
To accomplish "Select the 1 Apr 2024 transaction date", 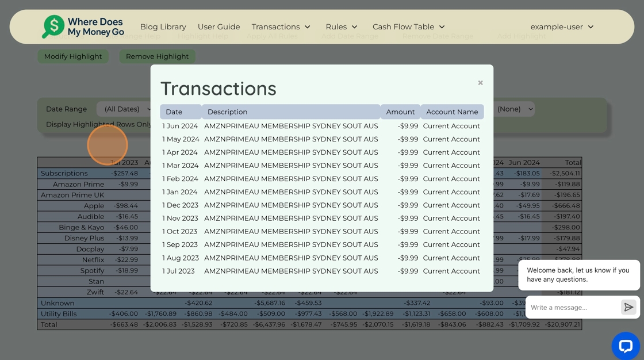I will (x=180, y=152).
